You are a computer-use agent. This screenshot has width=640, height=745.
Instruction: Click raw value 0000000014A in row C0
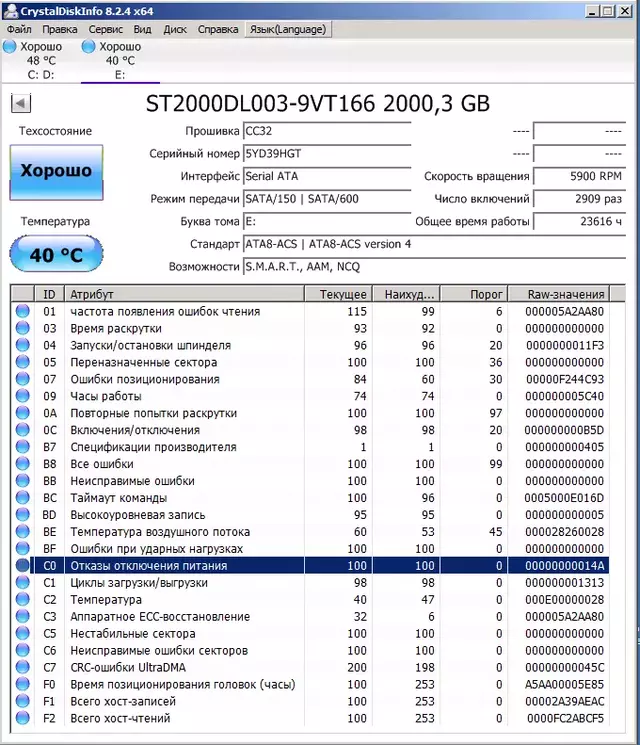[x=564, y=565]
